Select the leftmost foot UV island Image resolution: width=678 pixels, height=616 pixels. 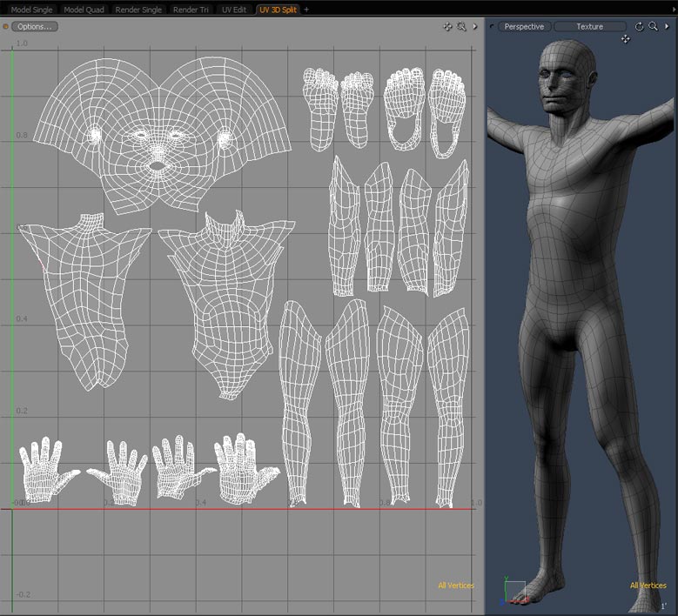click(320, 110)
